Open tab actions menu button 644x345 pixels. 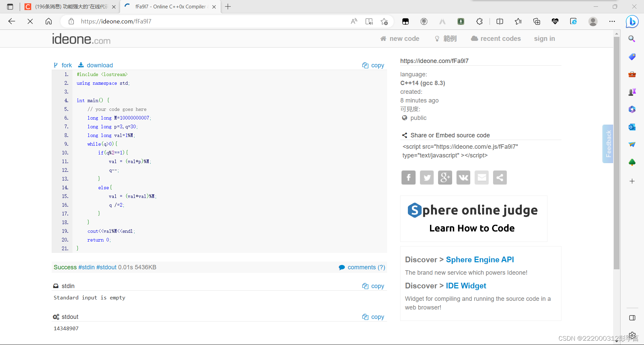[10, 7]
